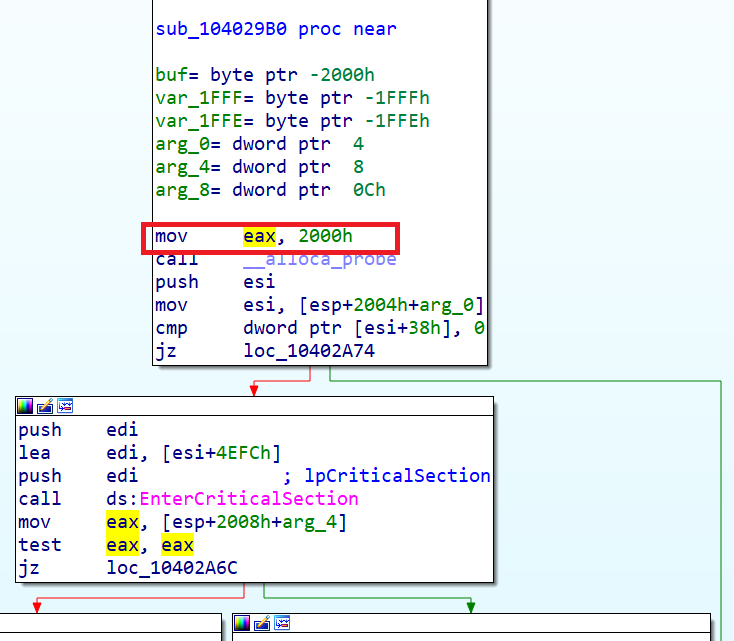This screenshot has height=641, width=734.
Task: Click 'arg_8= dword ptr 0Ch' line
Action: tap(270, 190)
